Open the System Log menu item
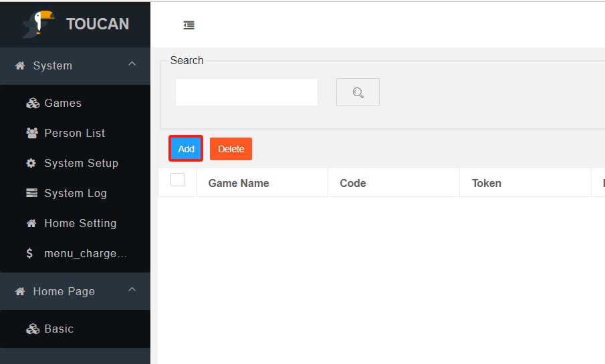Screen dimensions: 605x364 pos(75,194)
